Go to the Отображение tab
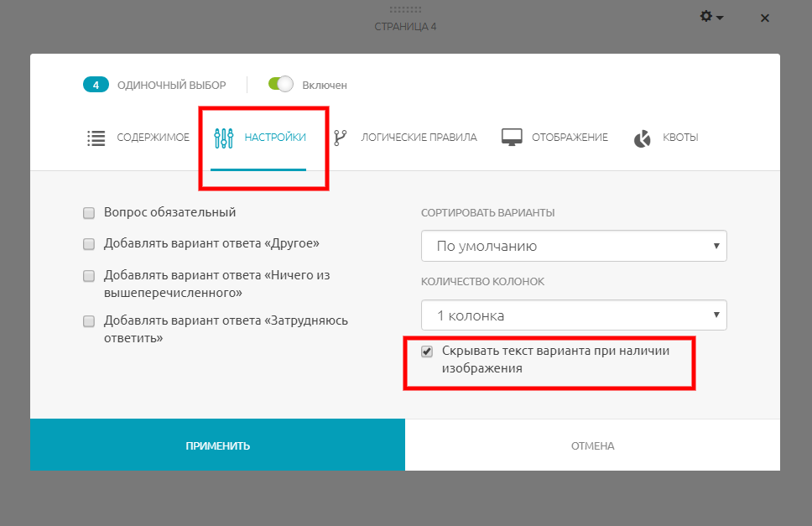This screenshot has width=812, height=526. point(554,138)
